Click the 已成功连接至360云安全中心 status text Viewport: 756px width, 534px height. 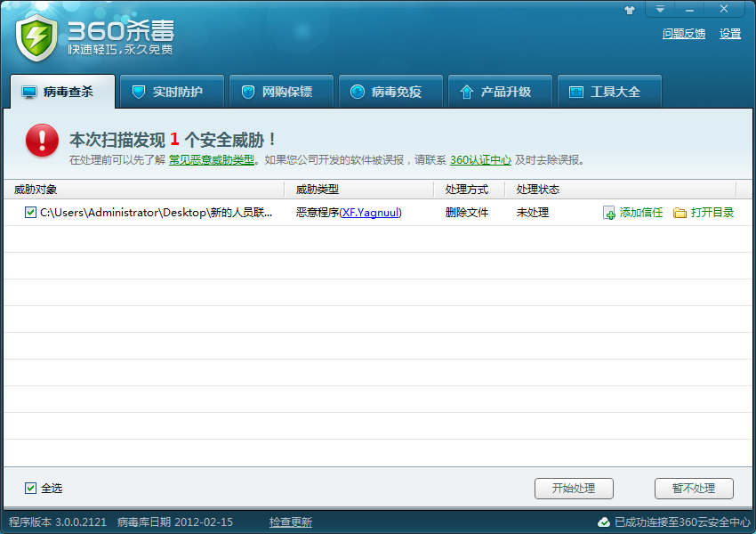pos(682,522)
